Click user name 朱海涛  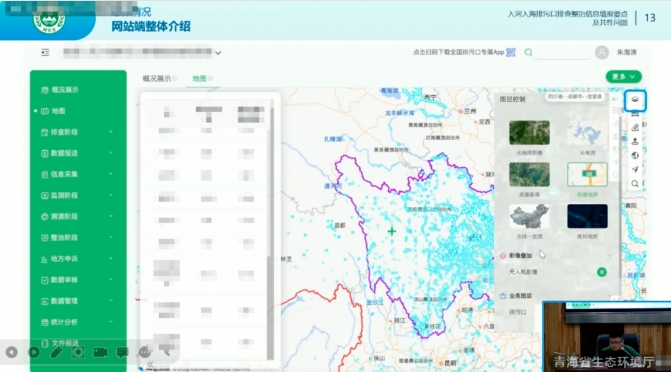tap(626, 52)
